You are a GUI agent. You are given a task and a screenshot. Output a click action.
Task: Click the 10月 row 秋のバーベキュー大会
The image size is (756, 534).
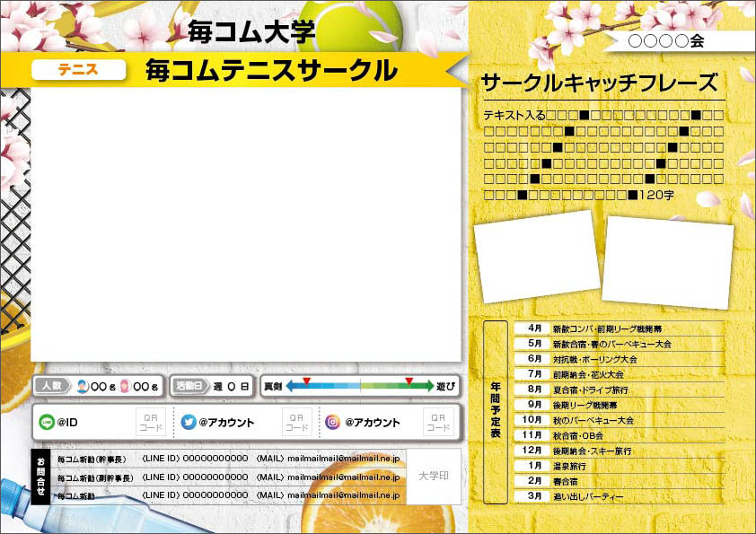pyautogui.click(x=620, y=420)
